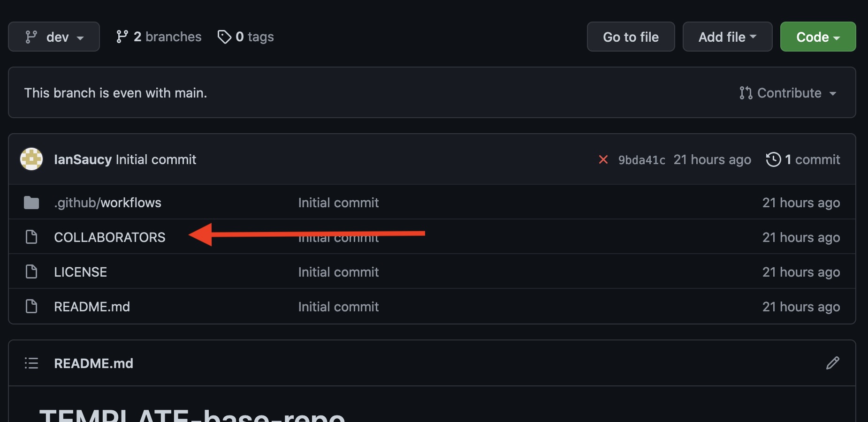Click the pencil icon to edit README.md
Viewport: 868px width, 422px height.
tap(833, 363)
